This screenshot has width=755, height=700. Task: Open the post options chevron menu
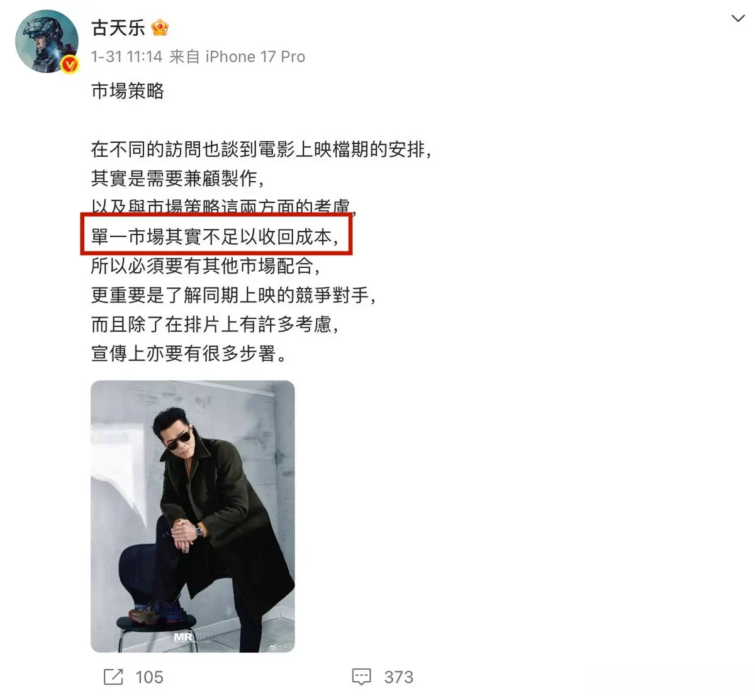click(x=738, y=19)
